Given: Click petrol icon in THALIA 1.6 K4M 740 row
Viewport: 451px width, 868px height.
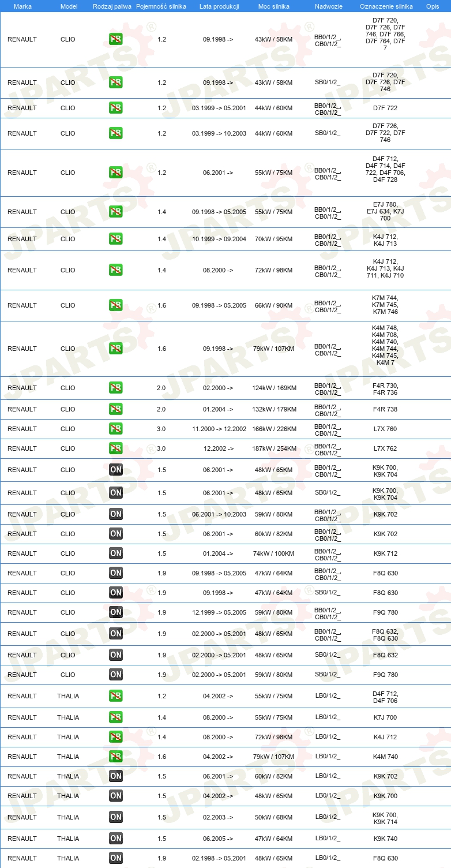Looking at the screenshot, I should click(x=116, y=757).
